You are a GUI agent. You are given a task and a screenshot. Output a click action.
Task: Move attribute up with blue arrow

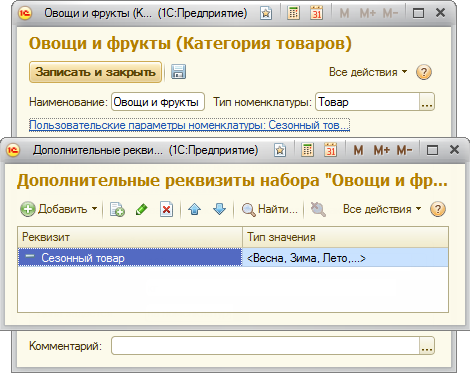point(194,210)
